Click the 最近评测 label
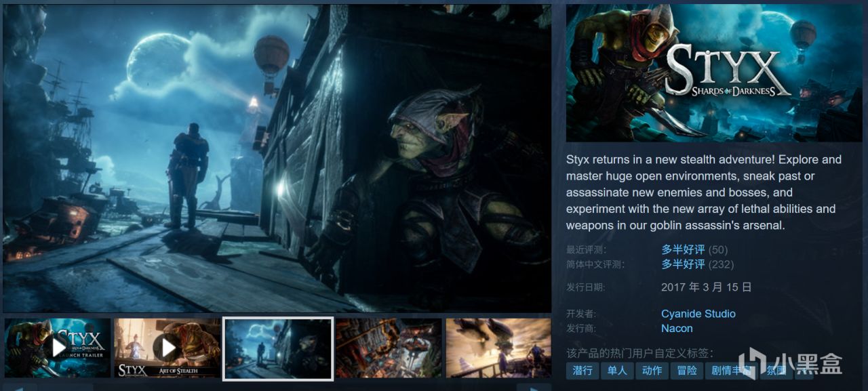The height and width of the screenshot is (391, 868). 586,250
